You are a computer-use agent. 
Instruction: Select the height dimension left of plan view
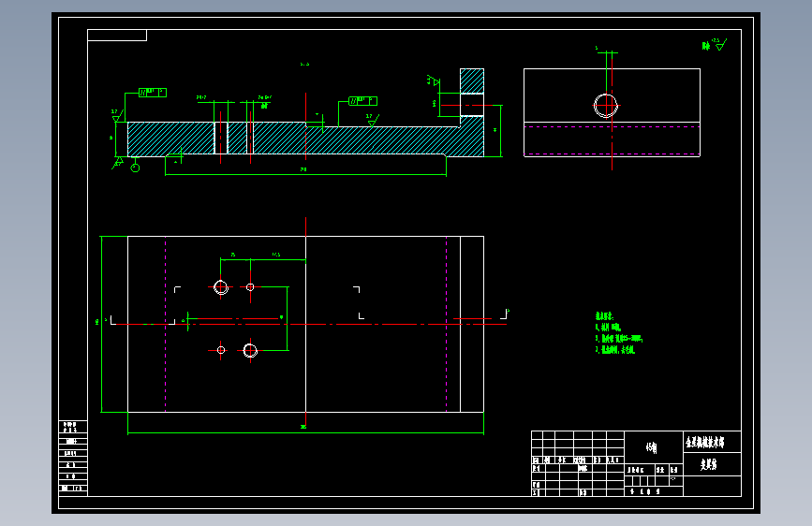100,324
